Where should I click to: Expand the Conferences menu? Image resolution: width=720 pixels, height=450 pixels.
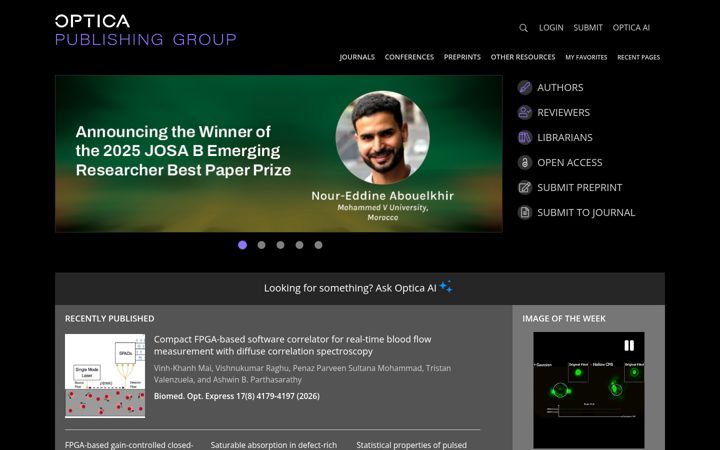[x=409, y=57]
